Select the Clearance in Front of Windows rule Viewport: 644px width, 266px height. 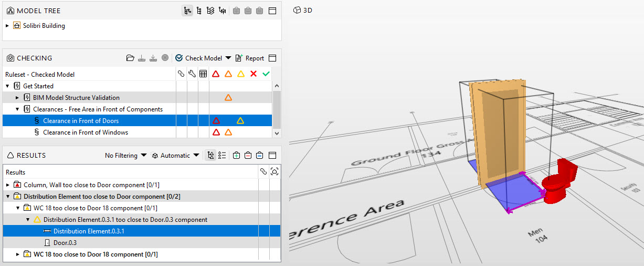(x=85, y=132)
